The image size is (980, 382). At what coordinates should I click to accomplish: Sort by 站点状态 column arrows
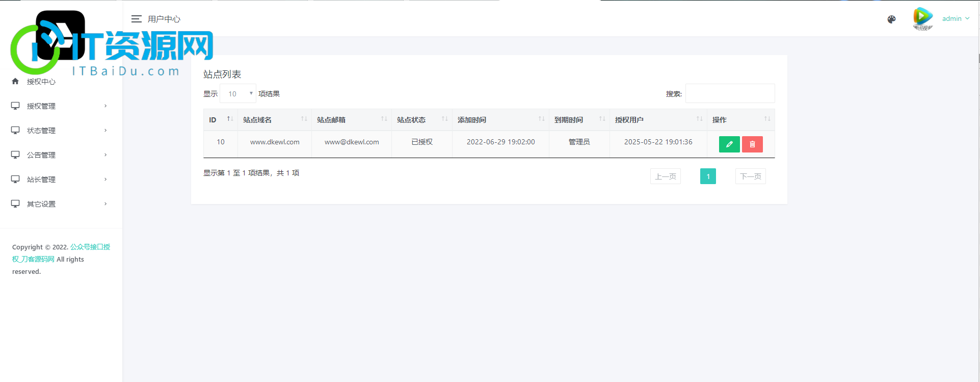point(445,119)
